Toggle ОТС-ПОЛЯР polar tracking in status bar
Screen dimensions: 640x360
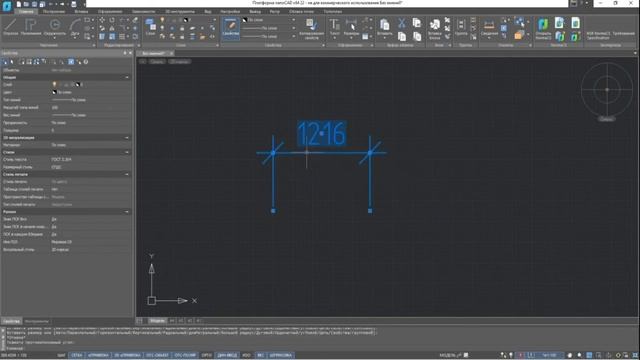[185, 355]
